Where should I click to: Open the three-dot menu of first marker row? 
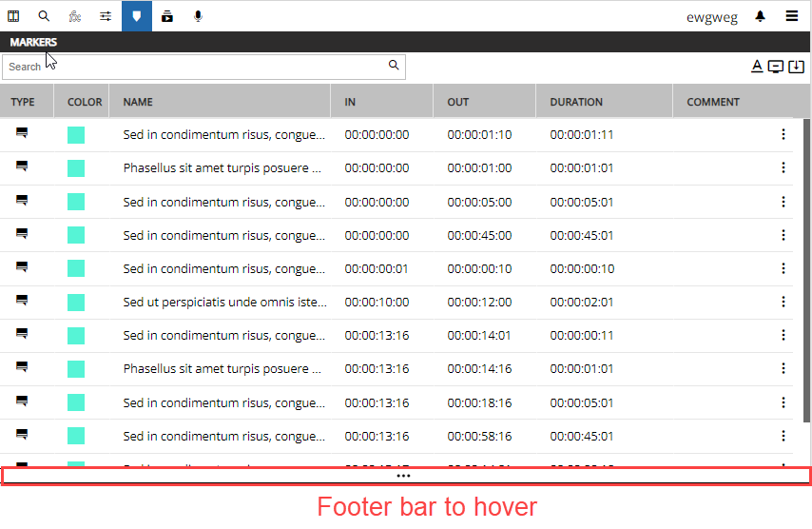point(783,134)
